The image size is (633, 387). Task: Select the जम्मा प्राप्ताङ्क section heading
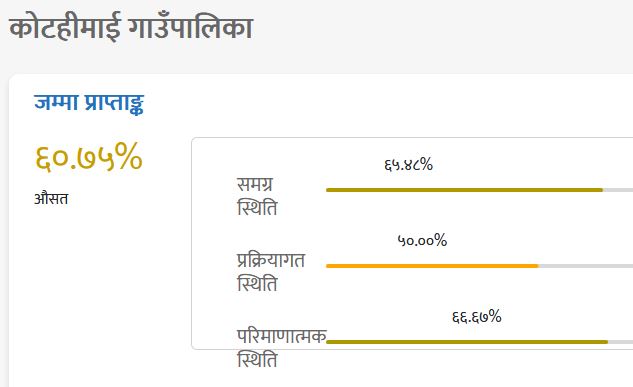click(x=89, y=103)
